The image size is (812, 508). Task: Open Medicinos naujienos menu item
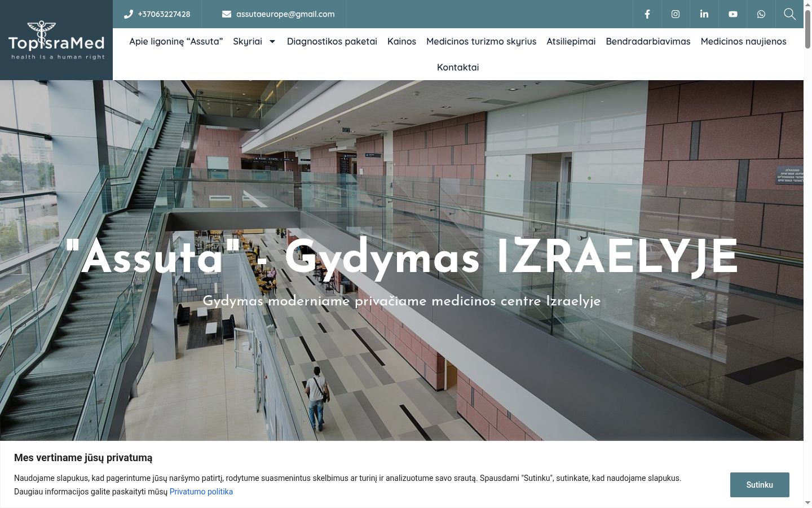click(x=743, y=41)
